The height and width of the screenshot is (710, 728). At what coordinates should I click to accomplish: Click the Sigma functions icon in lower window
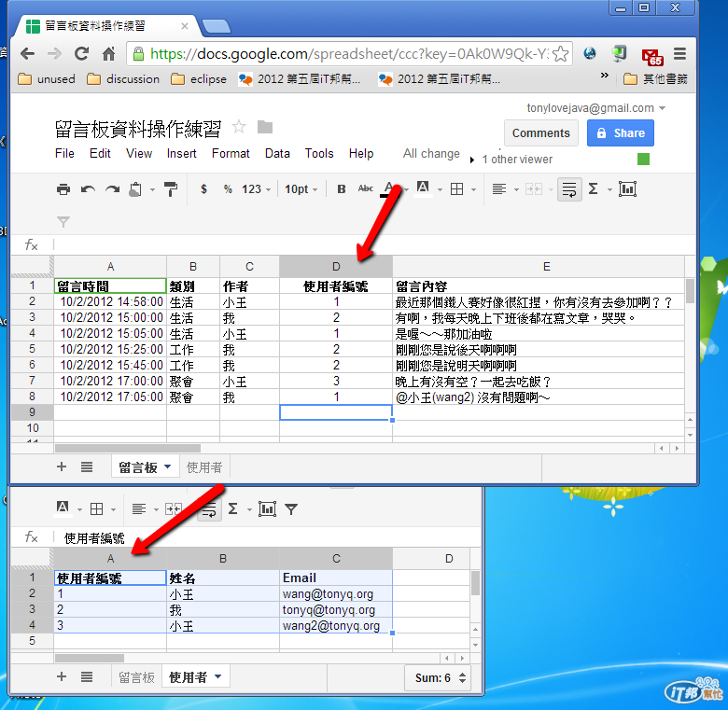click(233, 509)
